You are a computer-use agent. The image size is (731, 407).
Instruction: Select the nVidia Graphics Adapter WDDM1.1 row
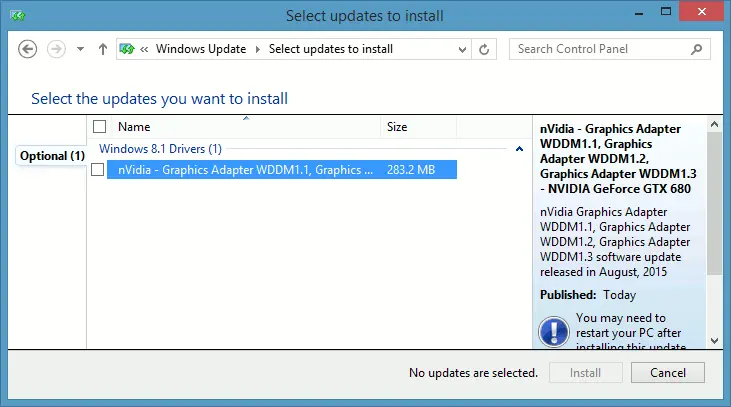coord(282,170)
